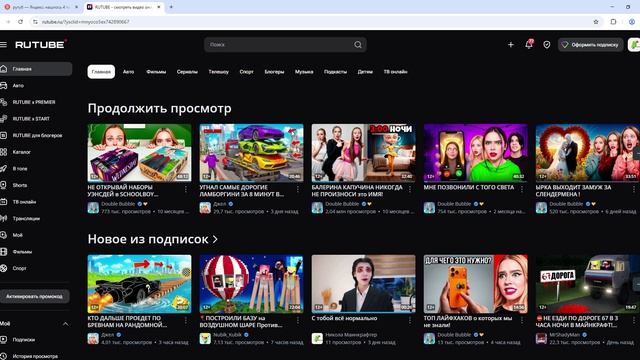The height and width of the screenshot is (360, 640).
Task: Open the hamburger menu icon
Action: [x=4, y=44]
